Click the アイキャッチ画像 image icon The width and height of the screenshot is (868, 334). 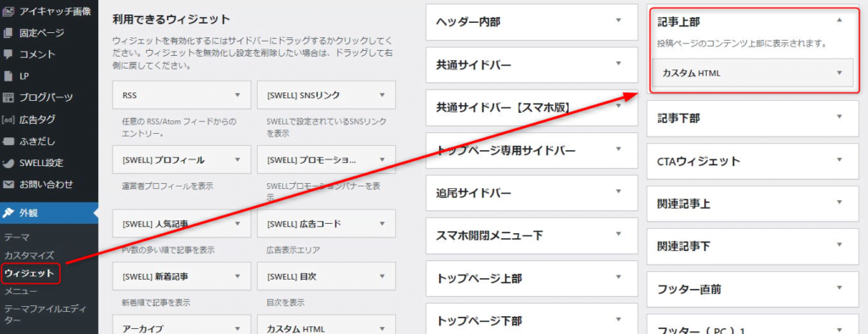point(8,10)
